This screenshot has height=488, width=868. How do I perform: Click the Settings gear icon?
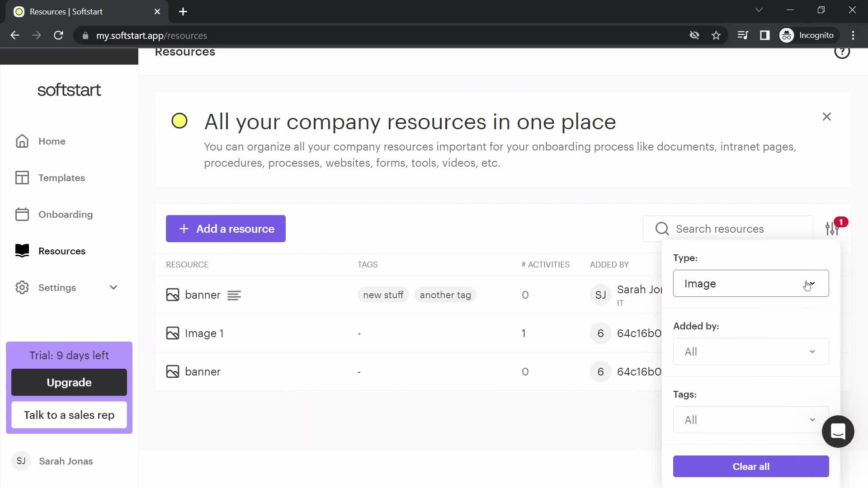[x=22, y=288]
